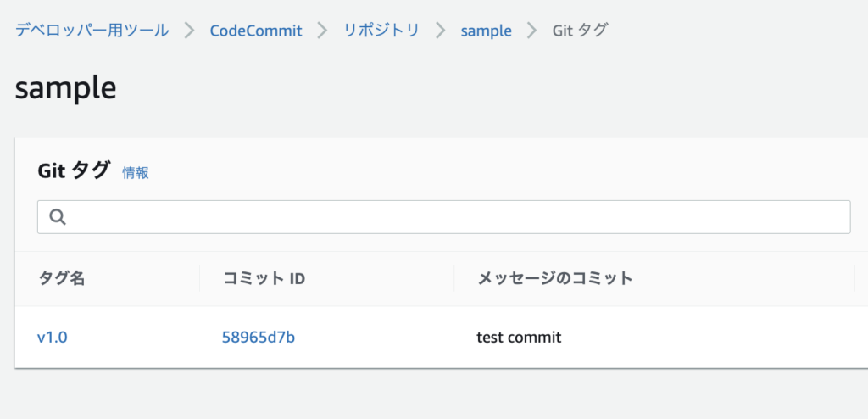Image resolution: width=868 pixels, height=419 pixels.
Task: Click the メッセージのコミット column header
Action: coord(554,278)
